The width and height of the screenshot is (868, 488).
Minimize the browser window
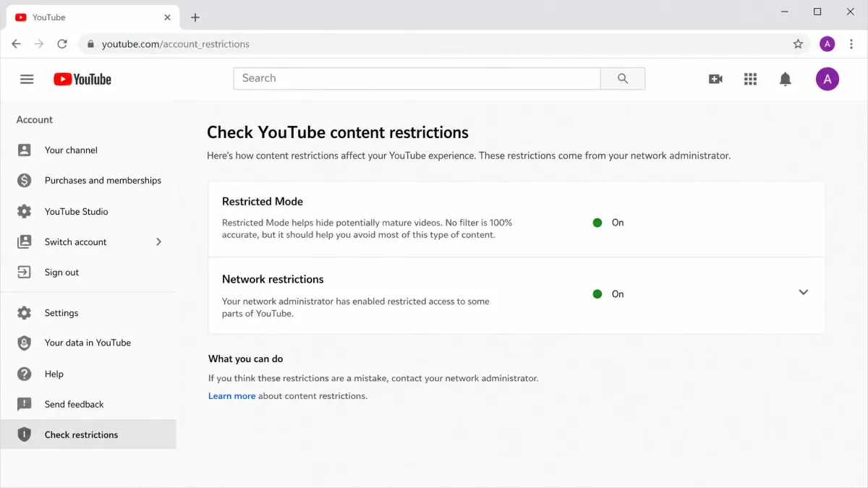coord(784,12)
